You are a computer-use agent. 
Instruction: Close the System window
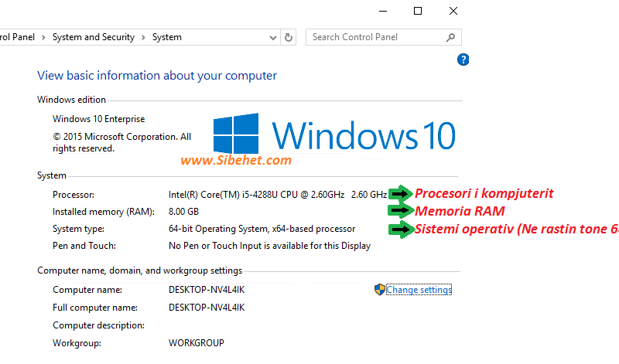pyautogui.click(x=453, y=11)
